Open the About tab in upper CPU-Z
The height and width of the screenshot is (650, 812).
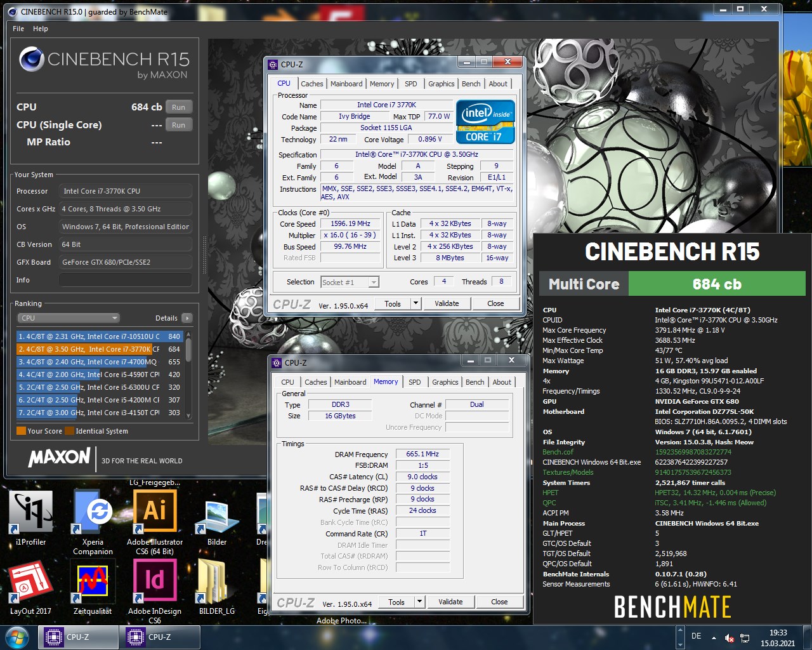[498, 84]
